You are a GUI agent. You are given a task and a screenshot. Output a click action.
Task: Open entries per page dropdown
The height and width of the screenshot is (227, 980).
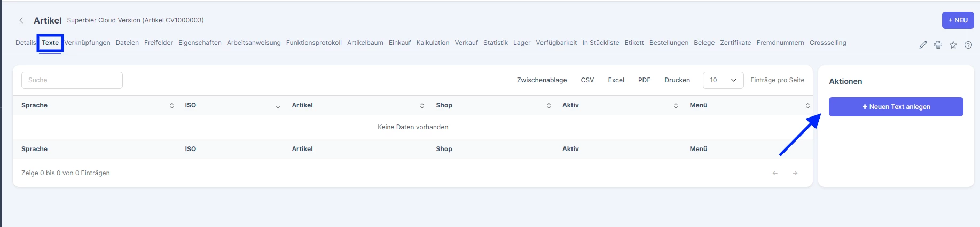click(x=723, y=80)
